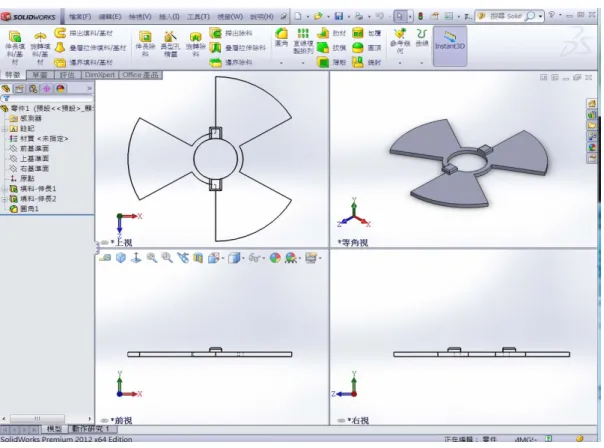Expand the dropdown below Fillet tool
The height and width of the screenshot is (448, 604).
282,63
